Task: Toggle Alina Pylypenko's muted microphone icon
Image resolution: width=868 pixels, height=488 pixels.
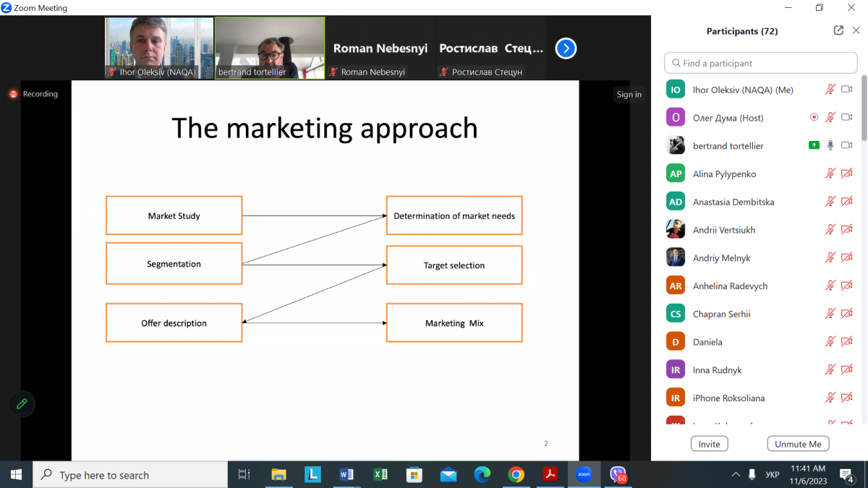Action: [x=830, y=174]
